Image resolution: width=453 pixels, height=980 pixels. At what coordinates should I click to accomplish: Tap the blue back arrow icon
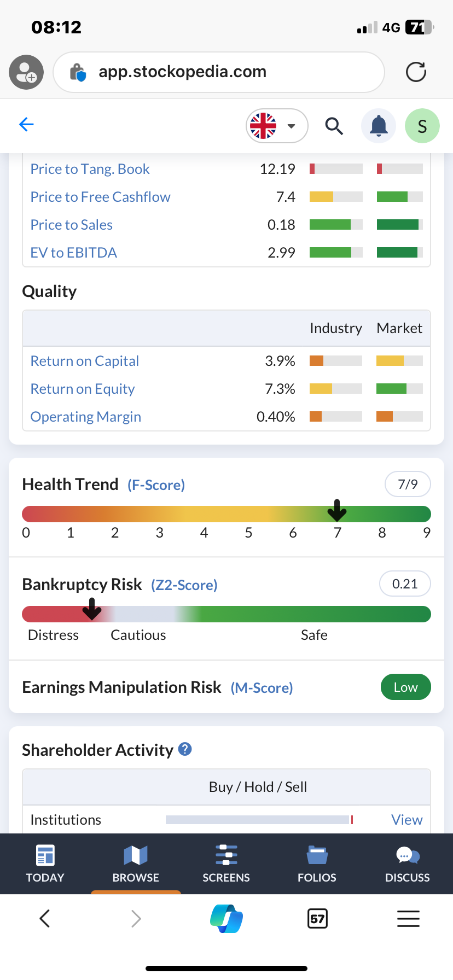(26, 125)
